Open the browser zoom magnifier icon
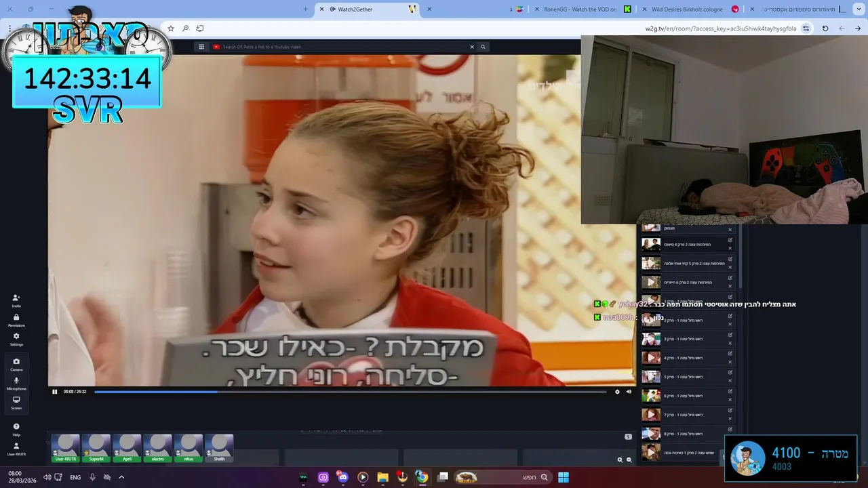The image size is (868, 488). pyautogui.click(x=185, y=28)
